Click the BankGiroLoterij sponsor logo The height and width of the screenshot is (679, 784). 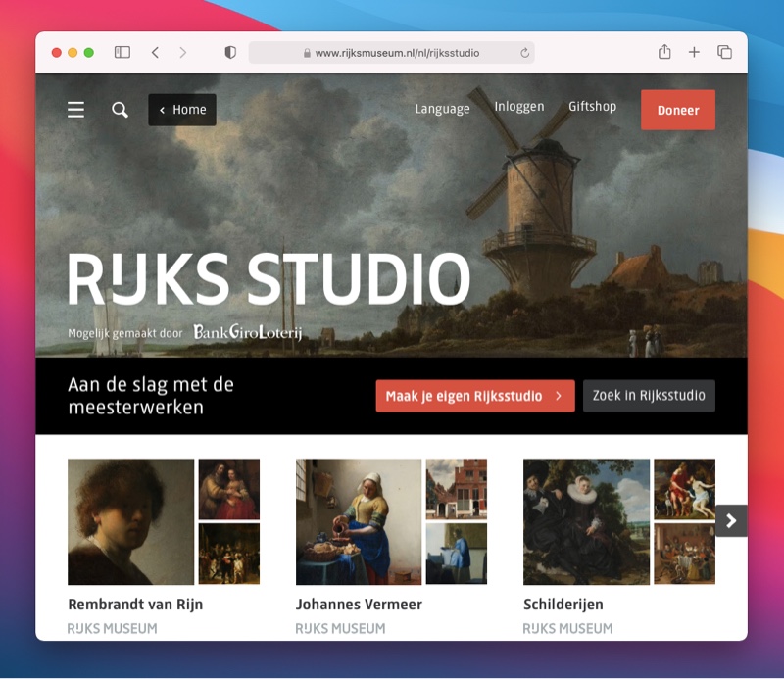[248, 332]
